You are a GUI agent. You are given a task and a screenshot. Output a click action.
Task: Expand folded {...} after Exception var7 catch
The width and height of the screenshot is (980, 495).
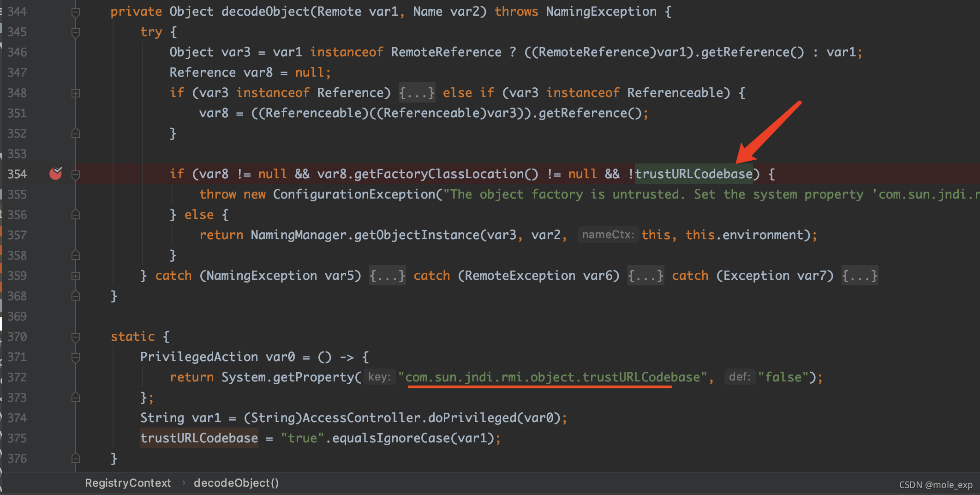(x=860, y=276)
